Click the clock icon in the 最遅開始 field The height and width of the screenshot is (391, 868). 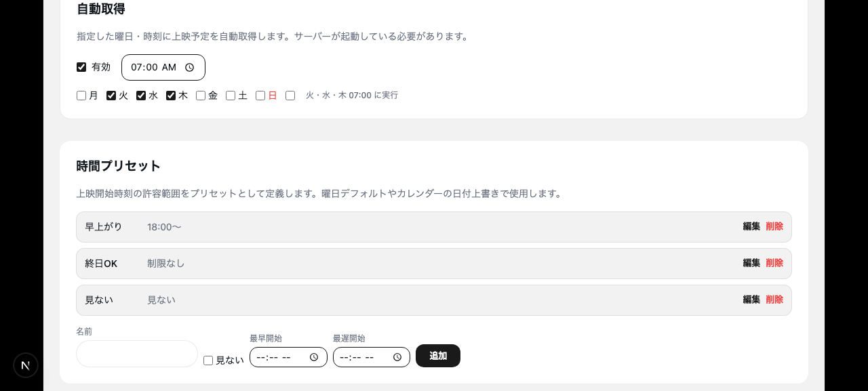pos(397,356)
